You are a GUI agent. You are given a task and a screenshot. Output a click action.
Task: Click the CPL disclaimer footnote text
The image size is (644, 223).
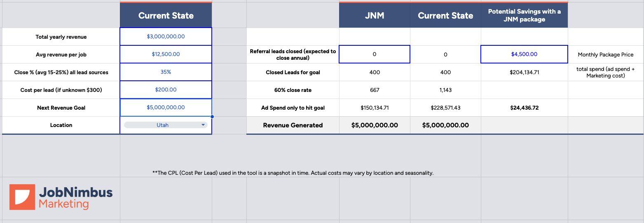pyautogui.click(x=293, y=173)
